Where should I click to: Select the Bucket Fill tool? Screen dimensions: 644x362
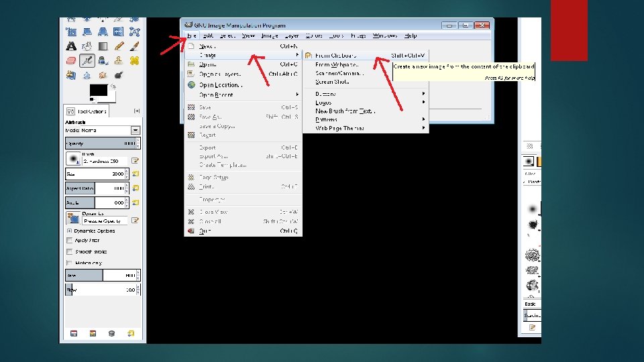pyautogui.click(x=87, y=46)
